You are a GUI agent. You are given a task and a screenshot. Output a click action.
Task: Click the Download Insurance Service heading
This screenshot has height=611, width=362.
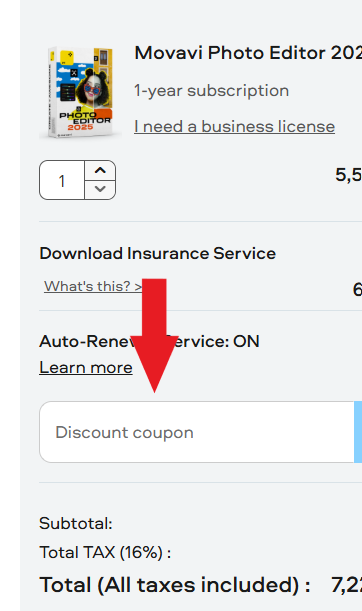click(157, 253)
